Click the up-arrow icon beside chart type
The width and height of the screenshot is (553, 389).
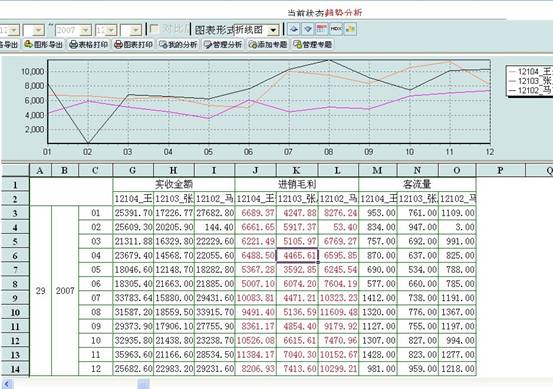294,29
